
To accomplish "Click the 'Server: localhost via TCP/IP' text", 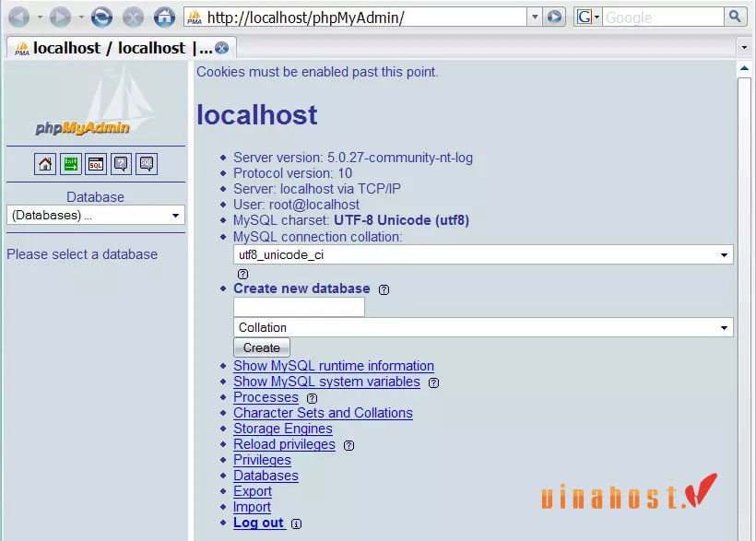I will pyautogui.click(x=317, y=189).
